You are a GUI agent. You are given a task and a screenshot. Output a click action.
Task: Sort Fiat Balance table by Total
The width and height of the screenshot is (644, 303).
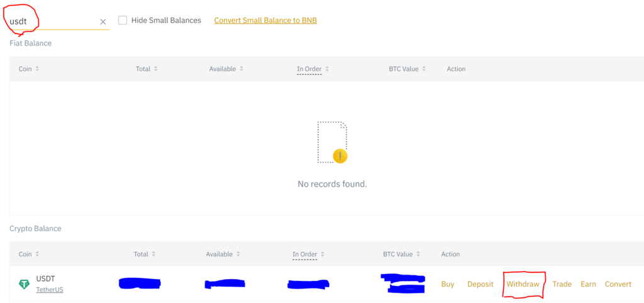tap(147, 69)
